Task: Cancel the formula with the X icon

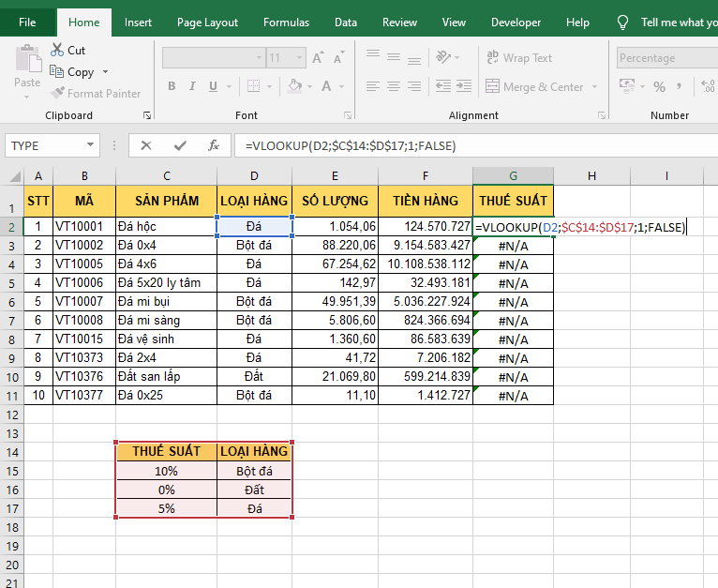Action: click(145, 145)
